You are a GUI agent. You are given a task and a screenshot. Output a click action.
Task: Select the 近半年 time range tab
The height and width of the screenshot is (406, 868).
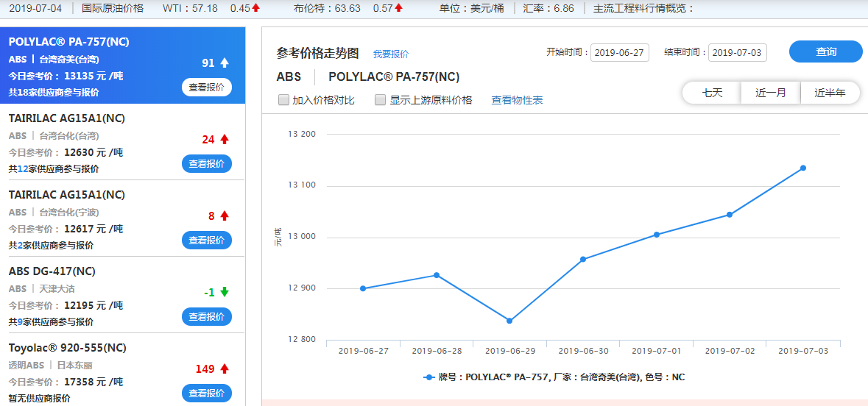(830, 93)
